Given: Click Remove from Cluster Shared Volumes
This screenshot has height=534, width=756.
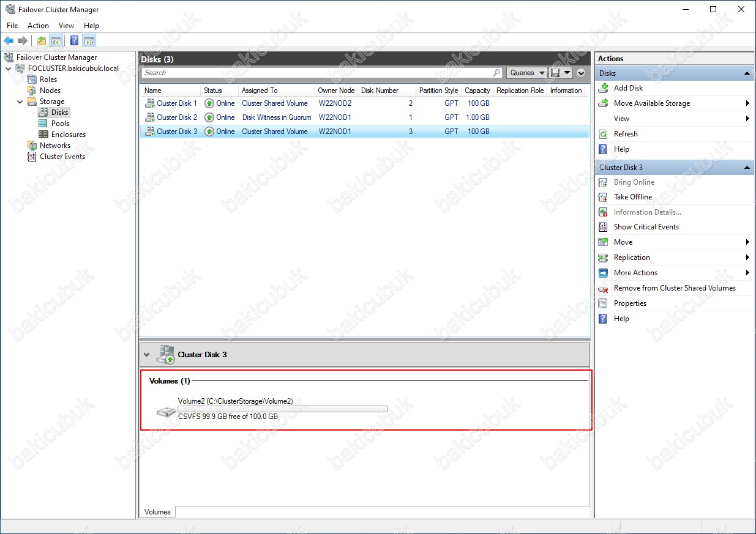Looking at the screenshot, I should 675,288.
